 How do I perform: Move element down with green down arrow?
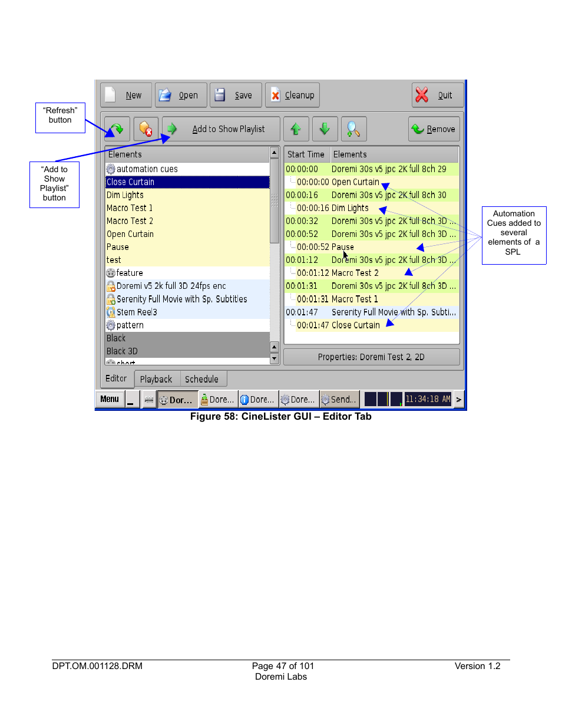[325, 129]
